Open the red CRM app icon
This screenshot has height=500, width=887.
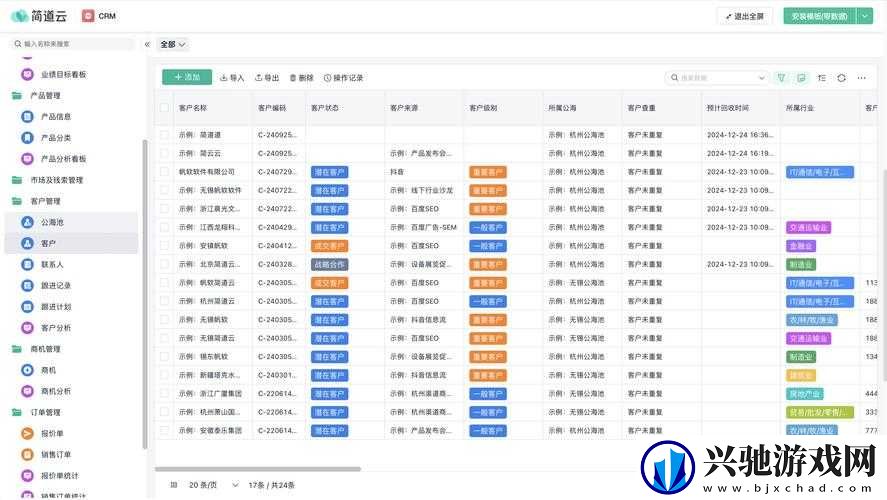(88, 16)
